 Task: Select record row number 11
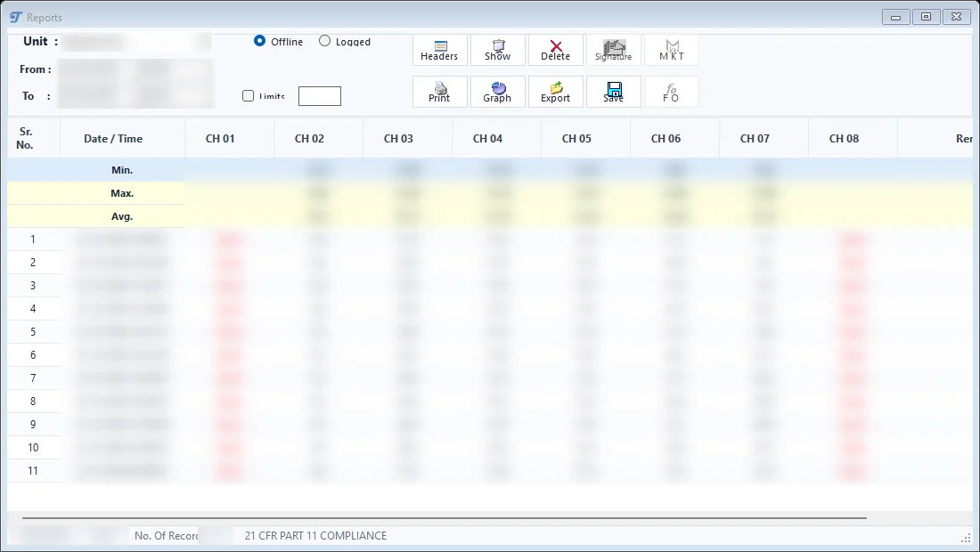[490, 470]
